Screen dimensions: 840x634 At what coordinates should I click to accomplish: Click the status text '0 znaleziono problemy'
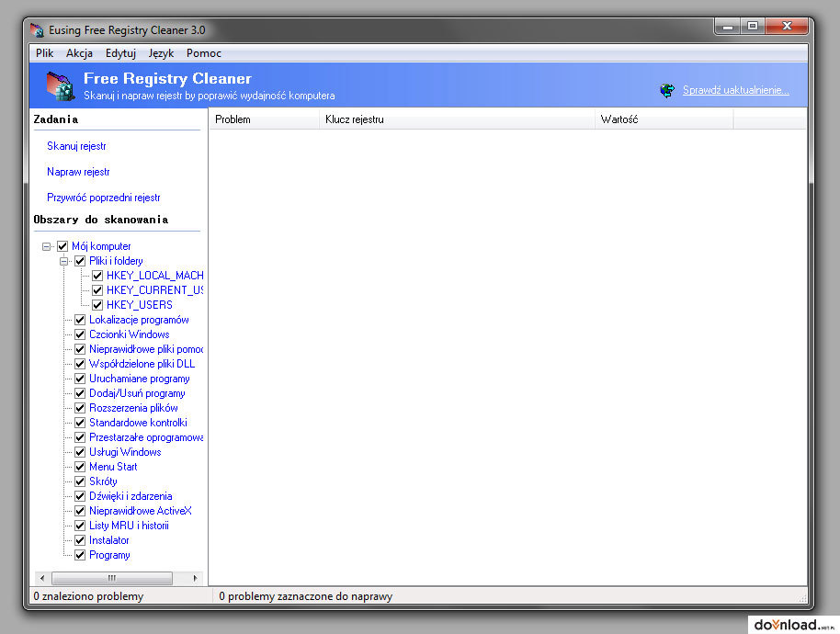[88, 596]
